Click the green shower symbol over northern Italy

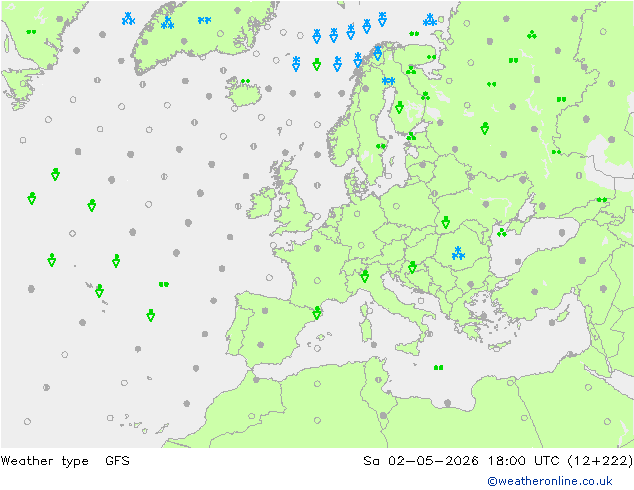click(364, 276)
